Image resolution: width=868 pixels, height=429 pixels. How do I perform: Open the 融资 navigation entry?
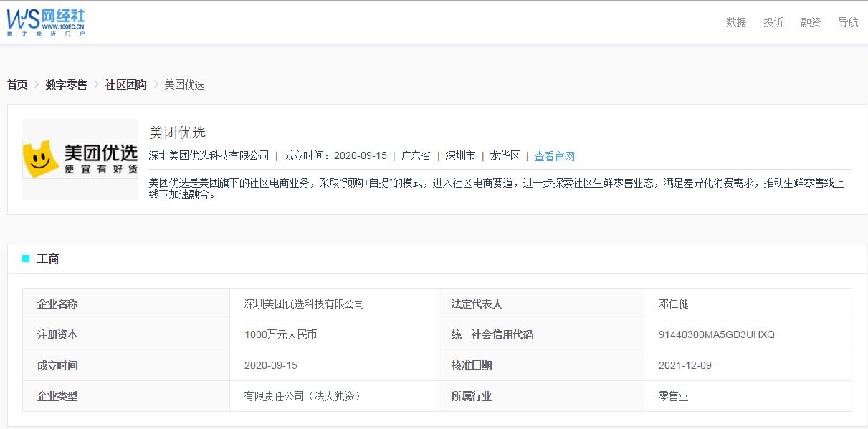click(x=810, y=22)
